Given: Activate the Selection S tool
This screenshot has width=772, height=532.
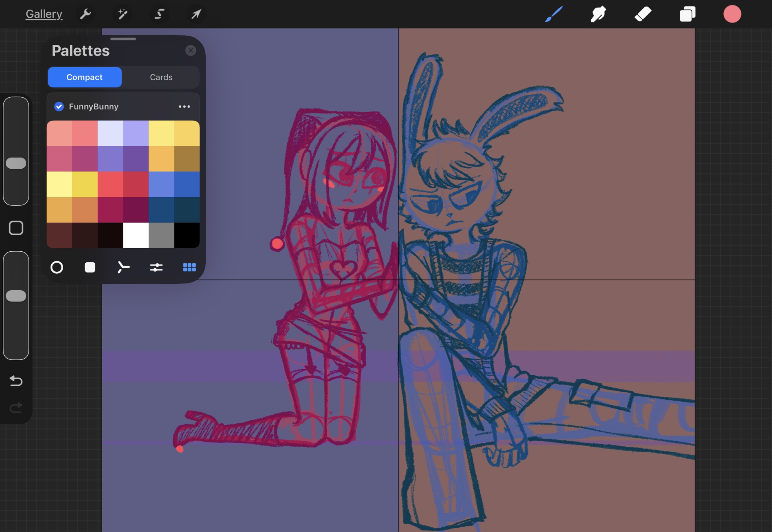Looking at the screenshot, I should [159, 14].
